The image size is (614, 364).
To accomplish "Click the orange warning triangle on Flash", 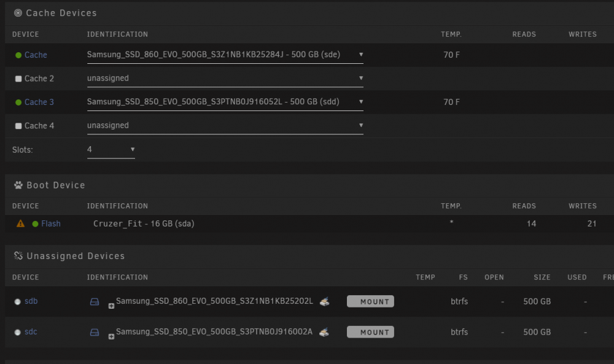I will point(20,223).
